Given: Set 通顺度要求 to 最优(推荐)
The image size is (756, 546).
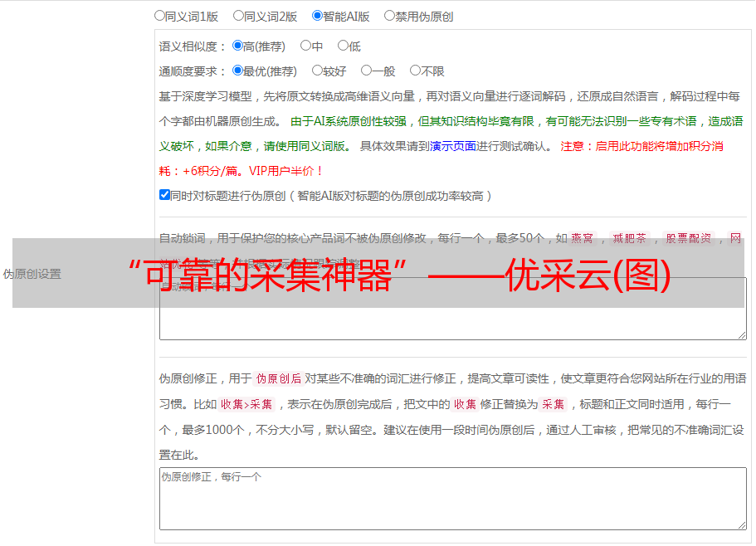Looking at the screenshot, I should tap(237, 71).
